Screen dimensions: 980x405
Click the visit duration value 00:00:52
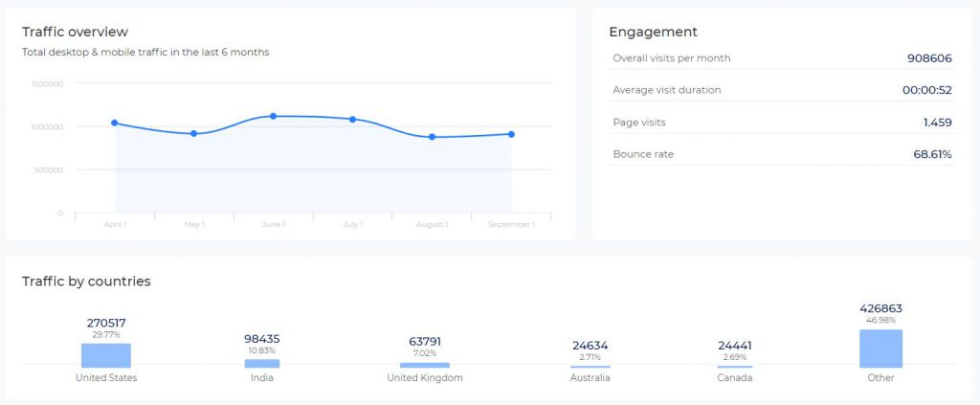[x=926, y=90]
